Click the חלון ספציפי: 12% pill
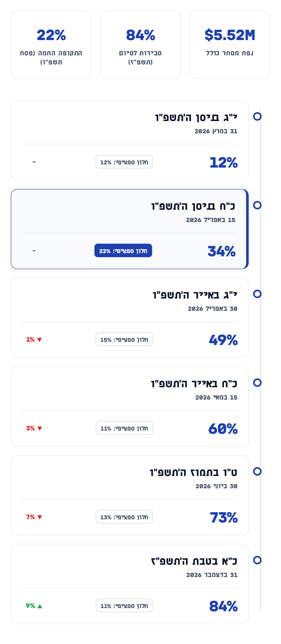Viewport: 281px width, 644px height. tap(124, 162)
